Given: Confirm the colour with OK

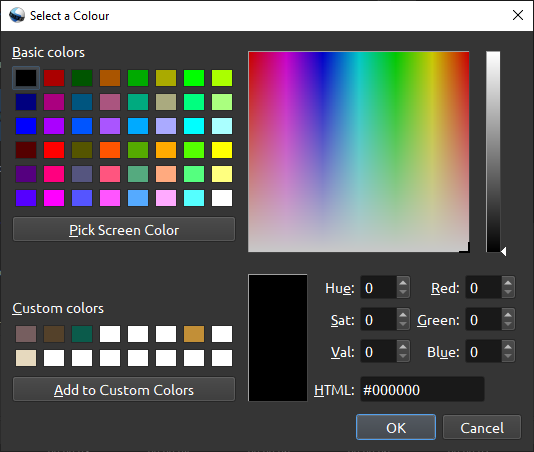Looking at the screenshot, I should tap(396, 427).
